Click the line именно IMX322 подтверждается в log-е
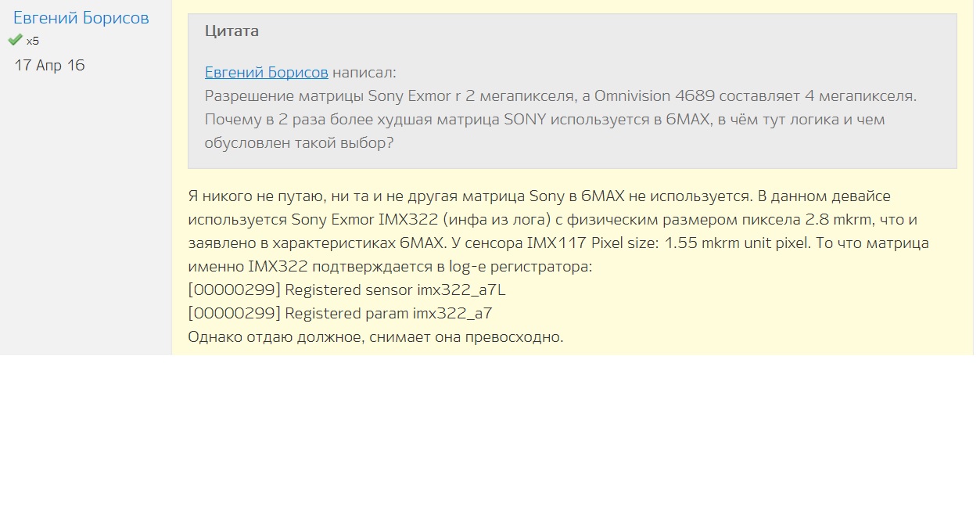The image size is (980, 507). (390, 266)
